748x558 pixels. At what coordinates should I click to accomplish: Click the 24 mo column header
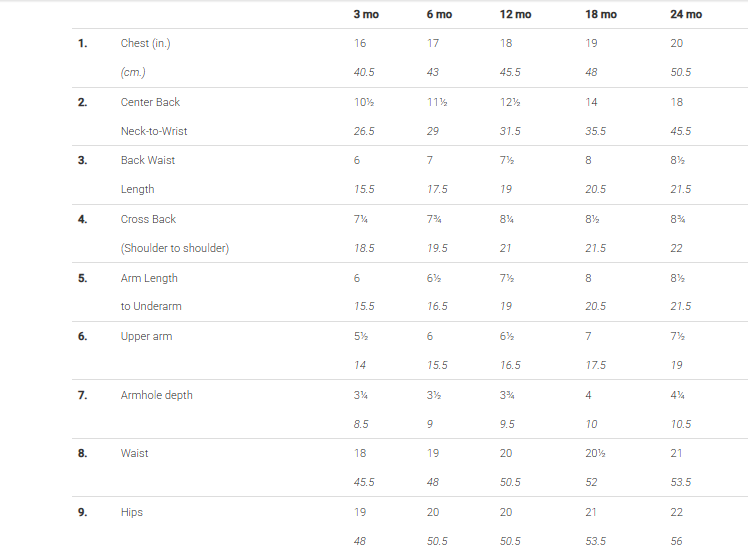coord(686,14)
